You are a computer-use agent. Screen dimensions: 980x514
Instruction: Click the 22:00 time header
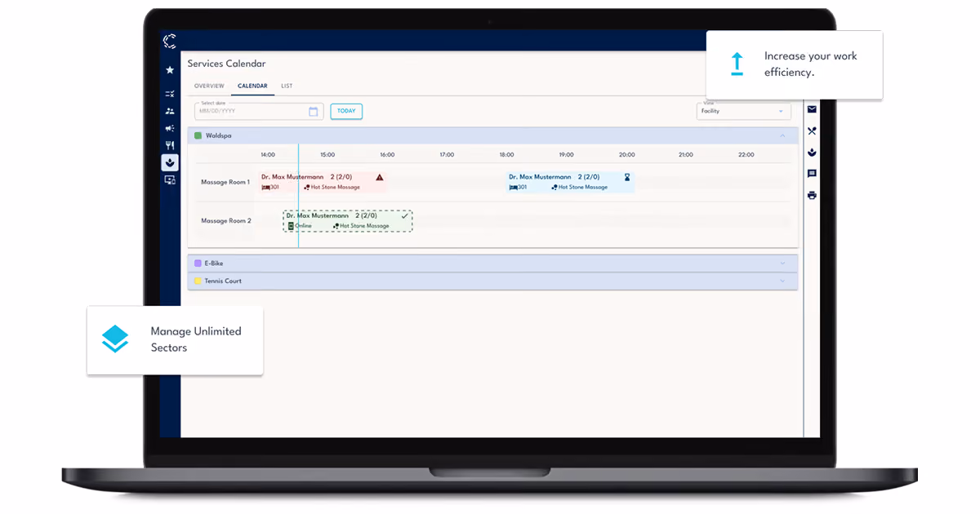coord(746,154)
